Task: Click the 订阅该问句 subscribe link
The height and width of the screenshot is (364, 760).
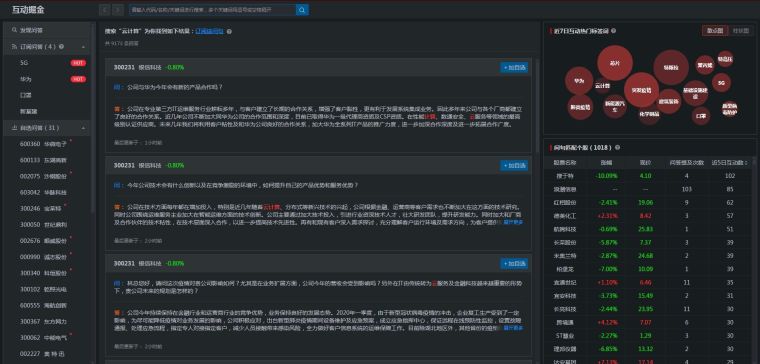Action: tap(209, 31)
